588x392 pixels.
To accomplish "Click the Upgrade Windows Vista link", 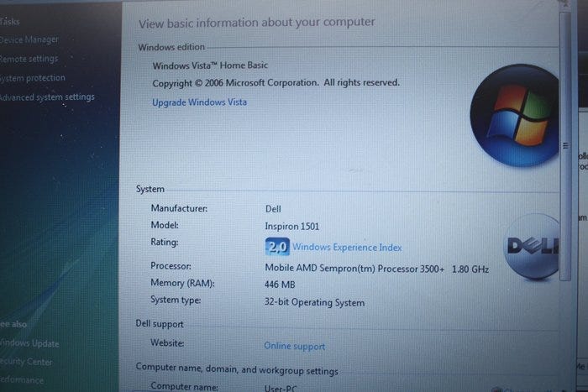I will point(200,102).
